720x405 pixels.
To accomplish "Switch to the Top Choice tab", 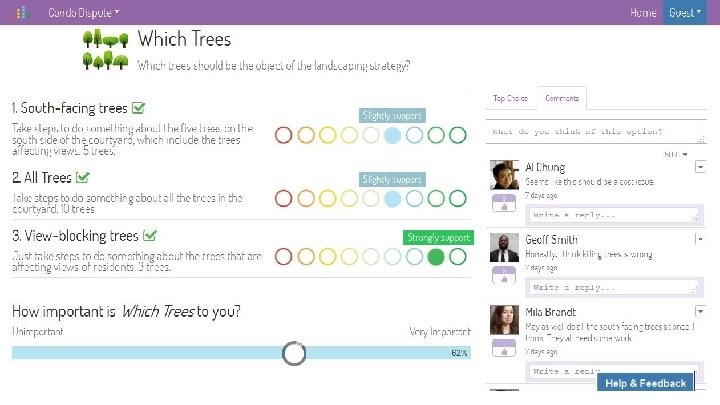I will [x=510, y=98].
